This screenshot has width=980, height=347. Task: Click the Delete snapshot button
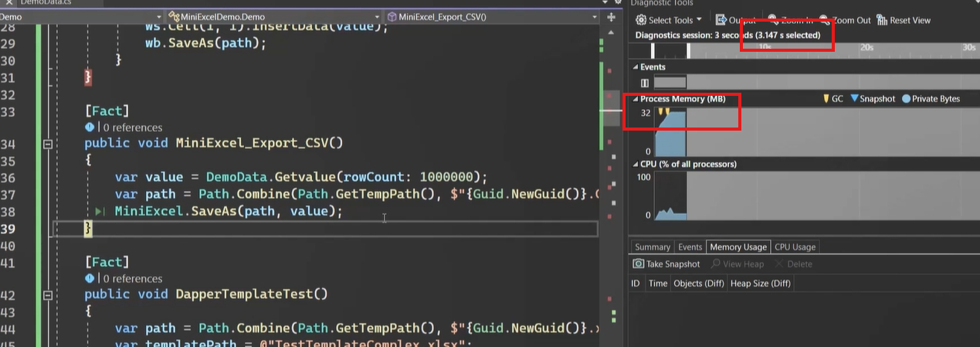tap(792, 264)
